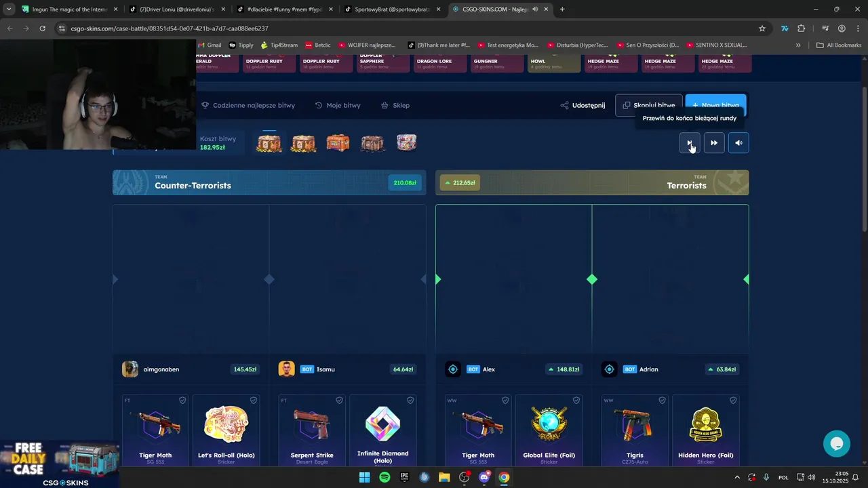Open File Explorer from the taskbar
868x488 pixels.
point(444,477)
